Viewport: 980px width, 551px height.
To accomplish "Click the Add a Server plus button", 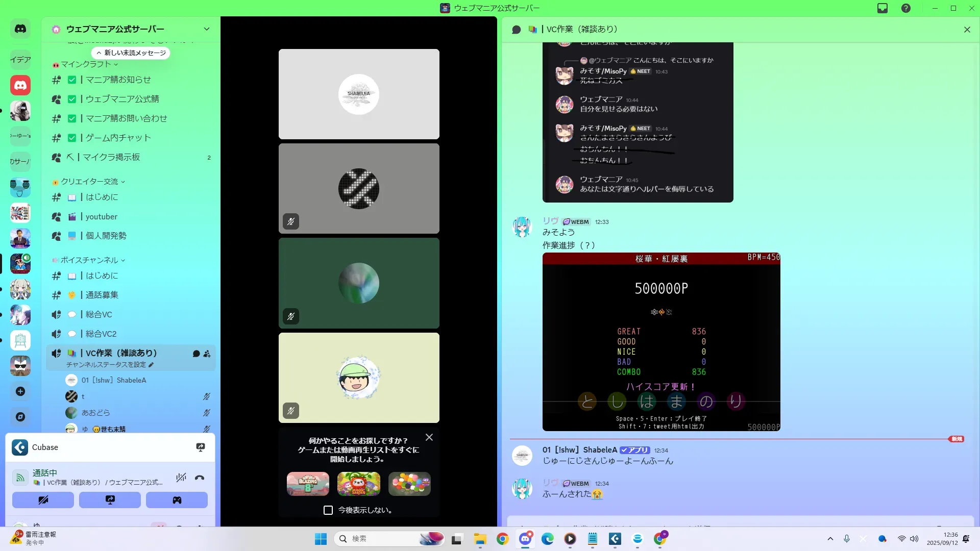I will (20, 391).
